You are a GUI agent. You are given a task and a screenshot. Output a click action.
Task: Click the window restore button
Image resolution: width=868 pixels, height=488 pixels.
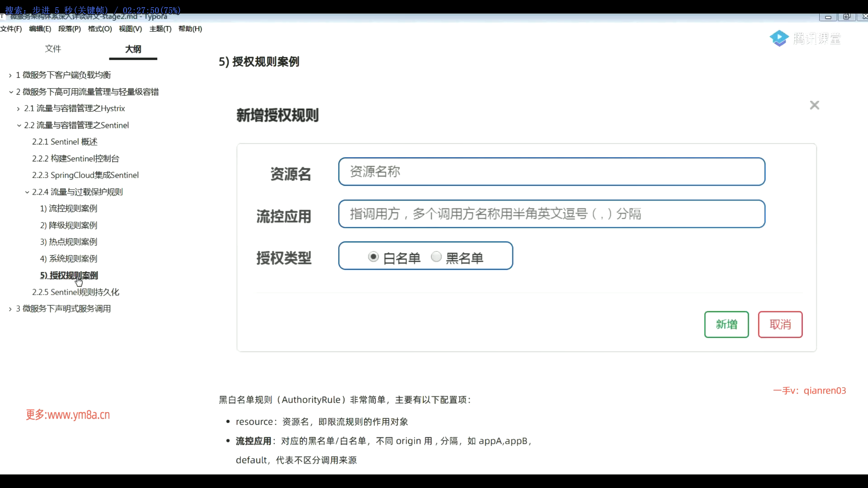click(x=846, y=17)
